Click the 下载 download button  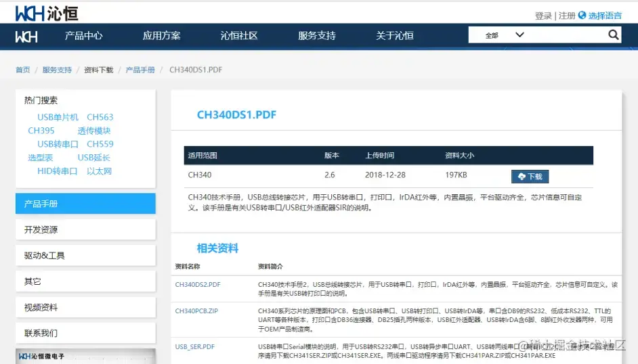530,177
